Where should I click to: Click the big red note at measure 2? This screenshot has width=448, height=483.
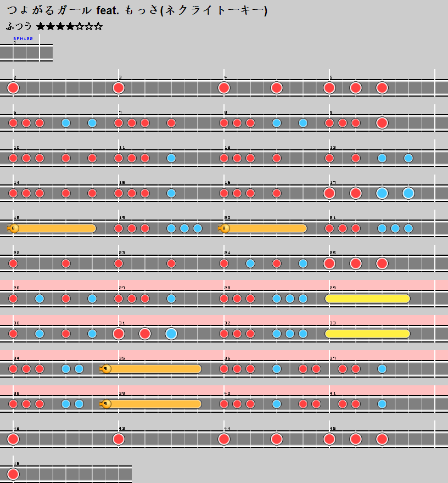click(x=13, y=88)
